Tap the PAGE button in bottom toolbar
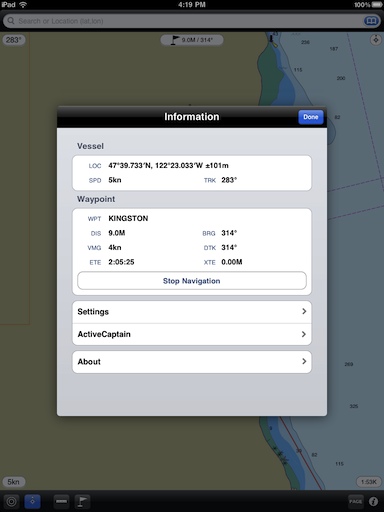This screenshot has width=384, height=512. click(x=355, y=501)
